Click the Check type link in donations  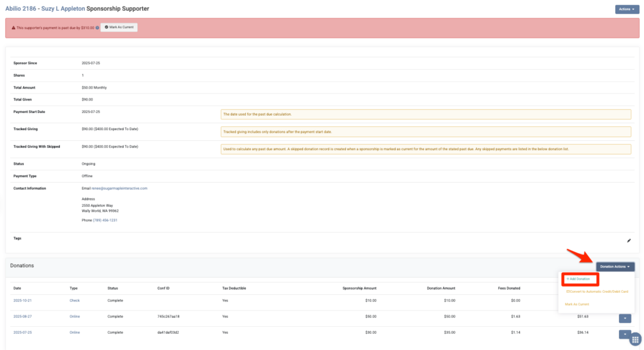click(x=74, y=300)
